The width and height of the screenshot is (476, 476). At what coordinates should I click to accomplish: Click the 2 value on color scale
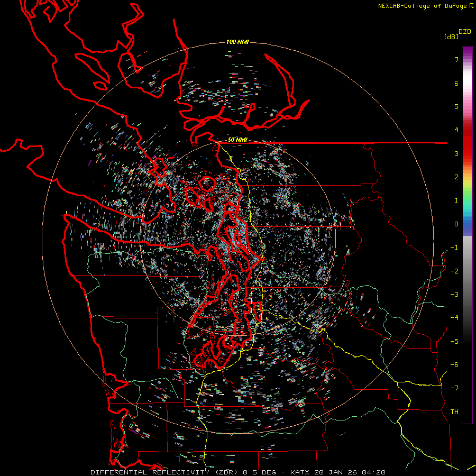pos(456,177)
